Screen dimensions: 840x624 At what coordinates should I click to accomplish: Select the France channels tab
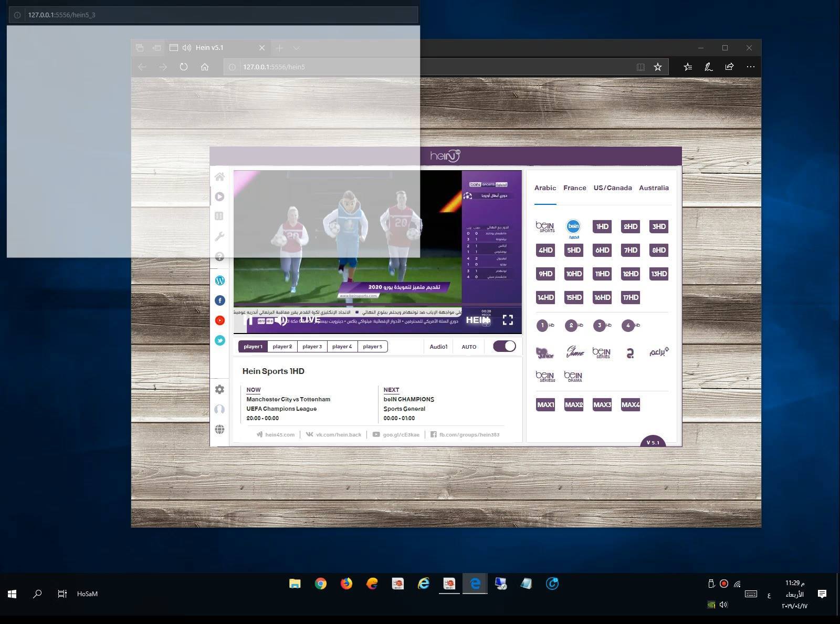tap(575, 188)
